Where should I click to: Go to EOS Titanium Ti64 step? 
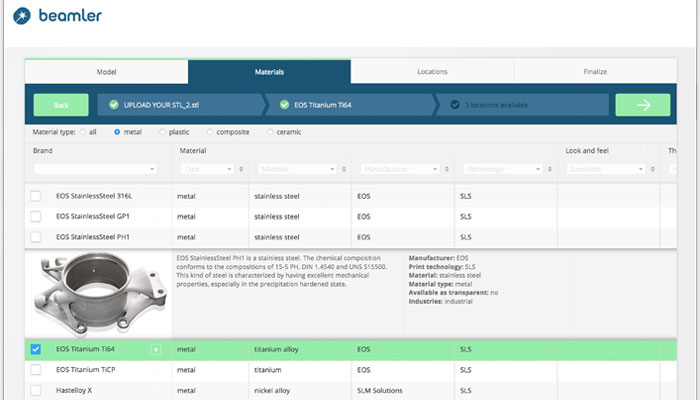[349, 105]
